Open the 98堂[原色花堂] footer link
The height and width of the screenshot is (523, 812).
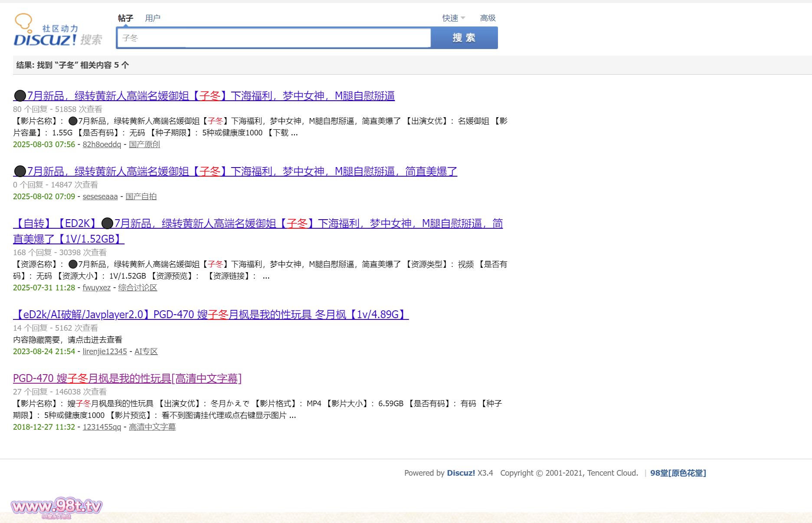pyautogui.click(x=678, y=473)
